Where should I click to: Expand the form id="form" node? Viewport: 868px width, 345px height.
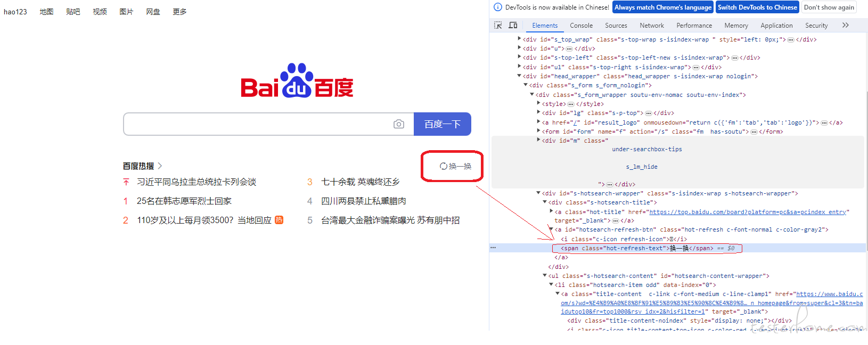538,131
